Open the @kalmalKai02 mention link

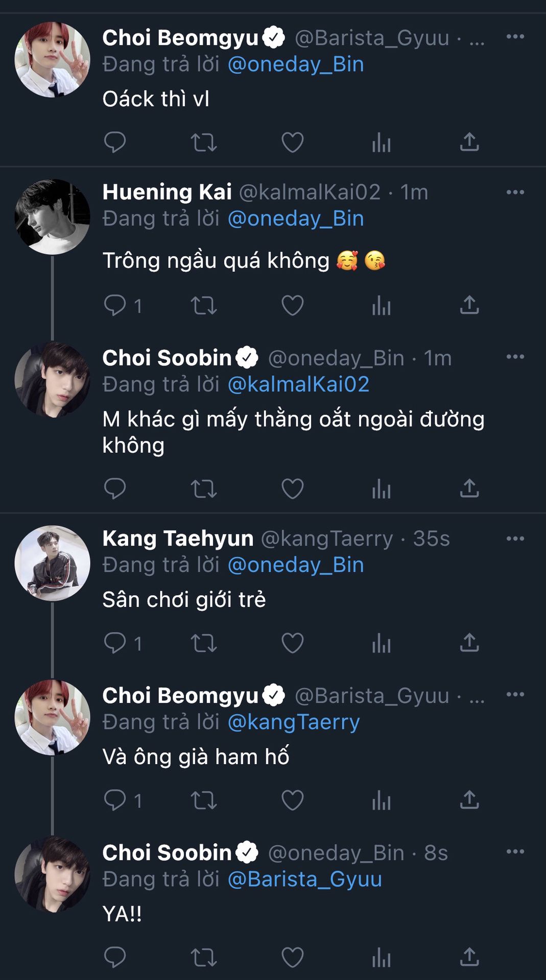coord(298,384)
